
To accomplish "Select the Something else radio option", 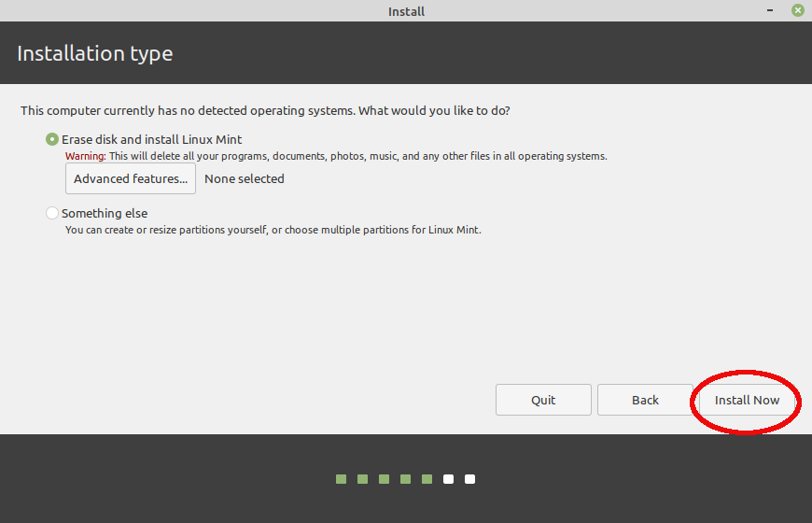I will tap(52, 213).
